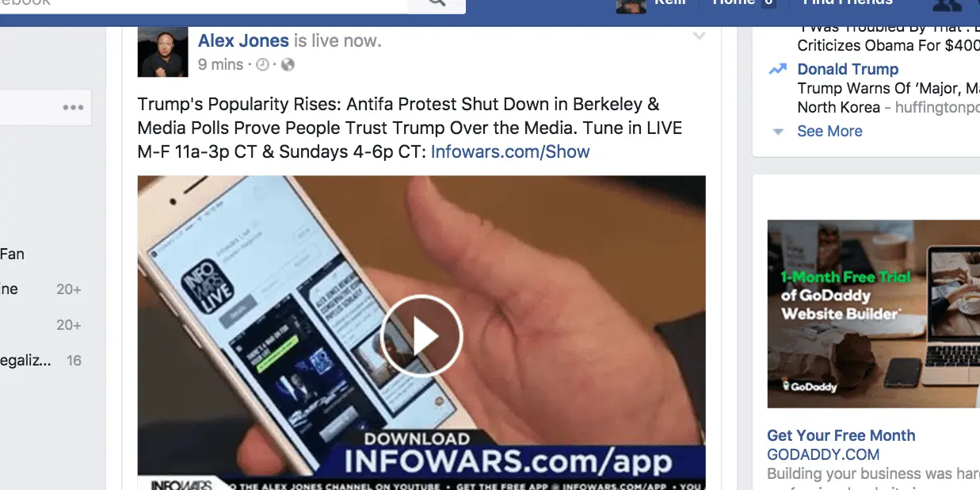Screen dimensions: 980x490
Task: Open the friend requests icon
Action: pyautogui.click(x=946, y=4)
